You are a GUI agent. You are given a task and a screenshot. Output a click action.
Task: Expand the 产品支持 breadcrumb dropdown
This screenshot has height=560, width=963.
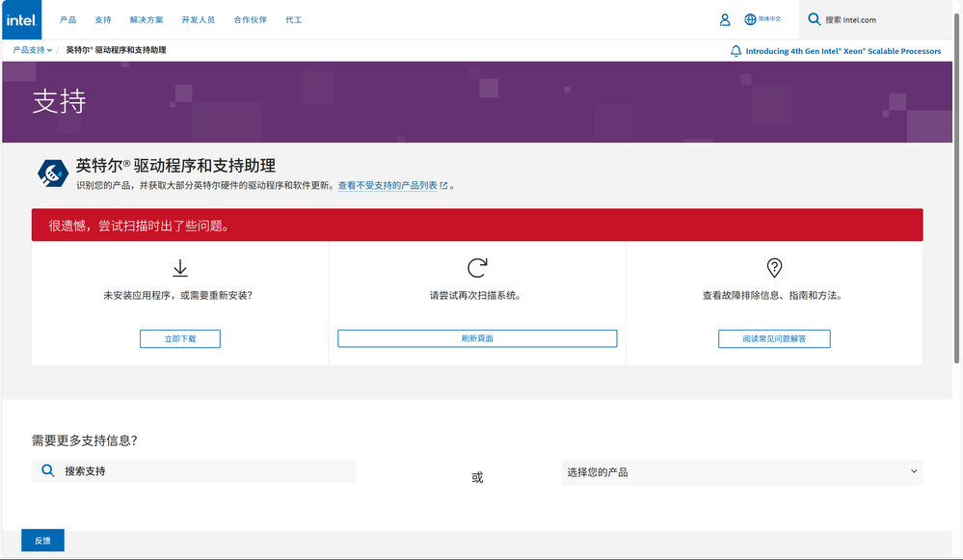click(33, 50)
